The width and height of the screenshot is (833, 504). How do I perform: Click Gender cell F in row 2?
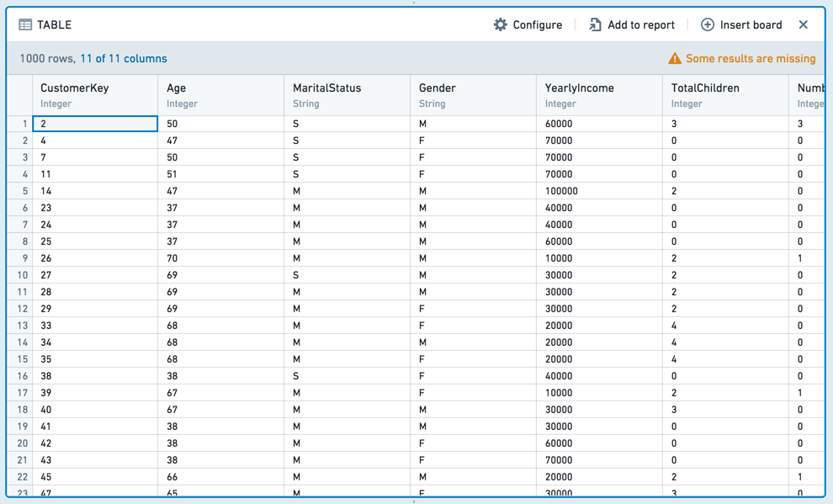tap(474, 141)
